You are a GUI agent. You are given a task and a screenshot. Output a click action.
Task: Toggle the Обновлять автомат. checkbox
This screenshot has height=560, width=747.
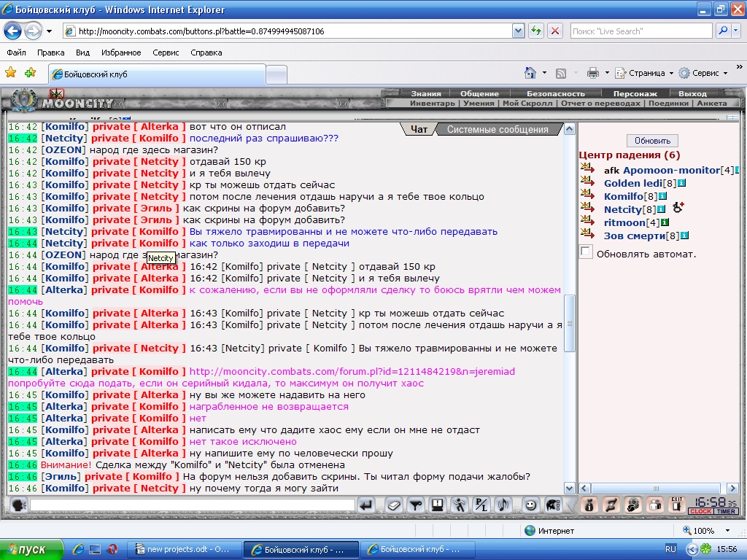586,252
